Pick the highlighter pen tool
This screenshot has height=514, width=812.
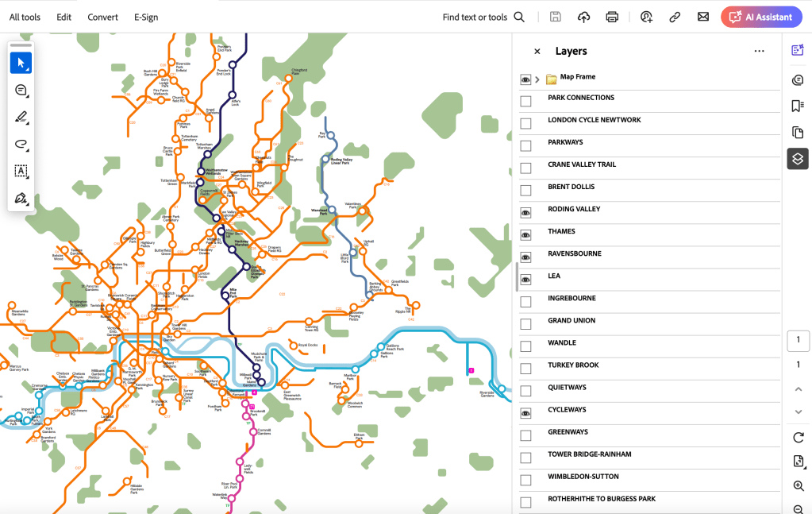click(21, 118)
